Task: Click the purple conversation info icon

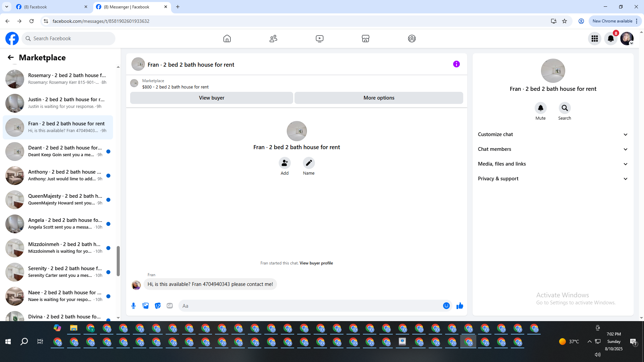Action: coord(456,64)
